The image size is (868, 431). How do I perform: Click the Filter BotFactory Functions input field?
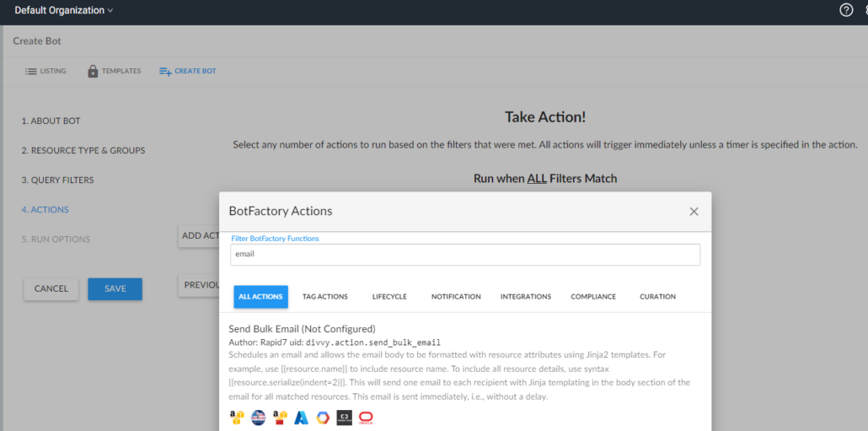(x=464, y=254)
